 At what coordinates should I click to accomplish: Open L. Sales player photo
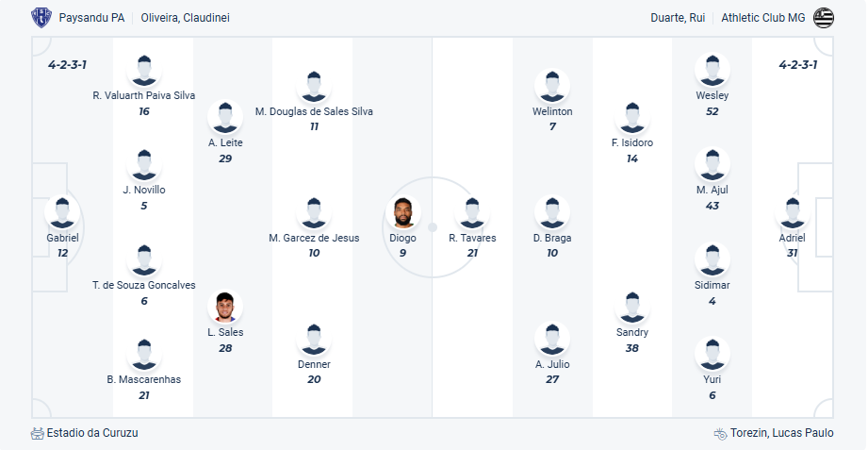click(225, 307)
